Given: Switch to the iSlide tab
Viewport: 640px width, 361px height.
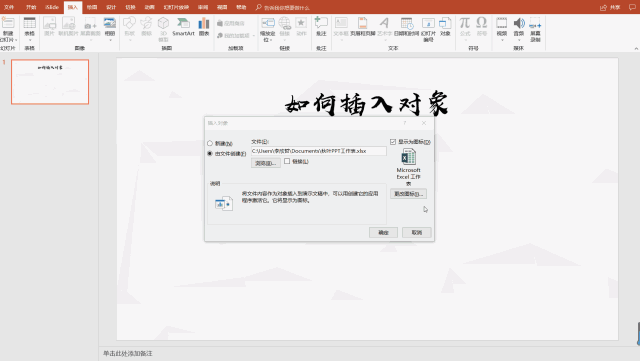Looking at the screenshot, I should (52, 7).
